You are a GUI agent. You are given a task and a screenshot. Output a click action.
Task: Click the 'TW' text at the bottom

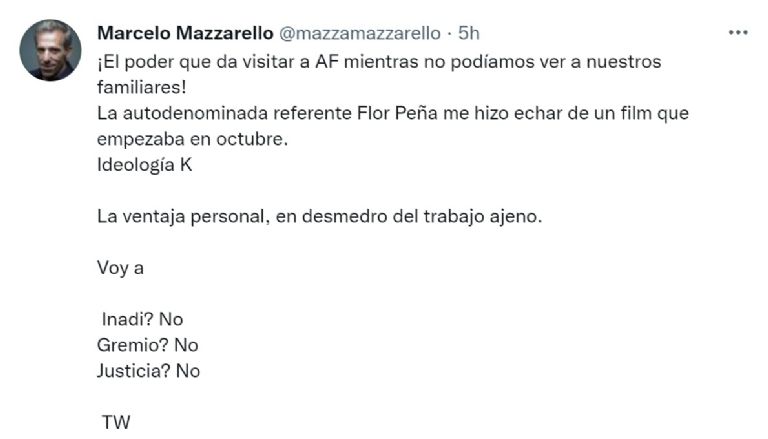pos(116,422)
